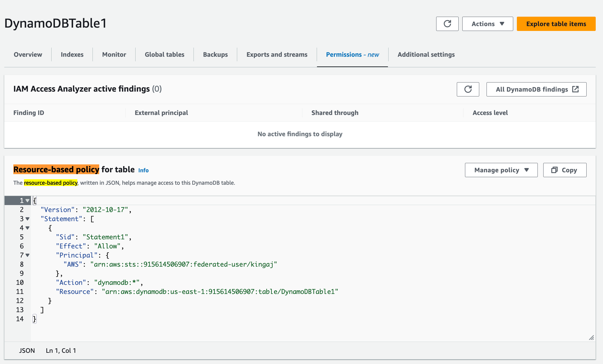The height and width of the screenshot is (364, 603).
Task: Refresh IAM Access Analyzer findings
Action: pos(468,89)
